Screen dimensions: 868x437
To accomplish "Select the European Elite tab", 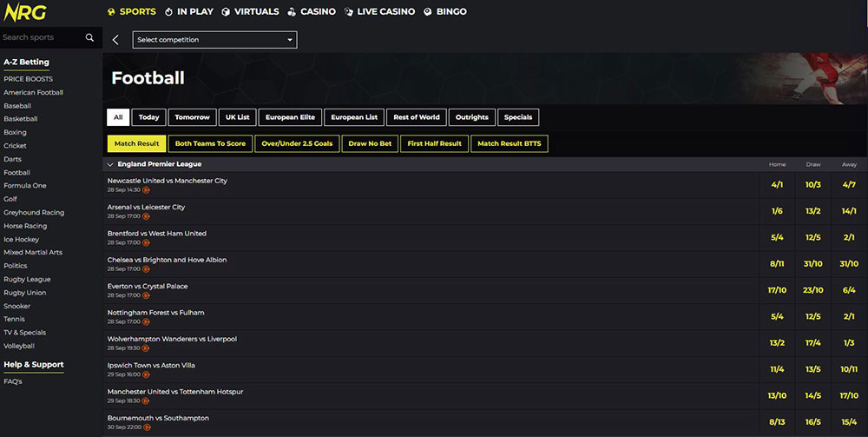I will 290,117.
